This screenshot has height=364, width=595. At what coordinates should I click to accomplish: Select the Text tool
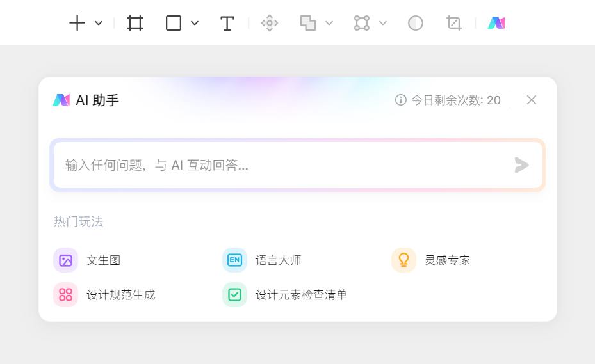click(x=227, y=24)
